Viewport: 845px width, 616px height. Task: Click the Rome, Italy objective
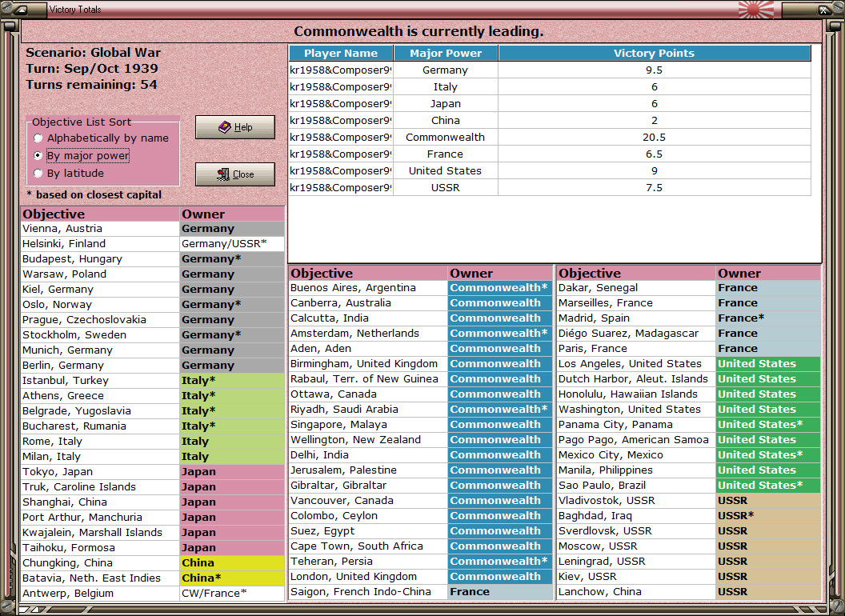pyautogui.click(x=100, y=441)
